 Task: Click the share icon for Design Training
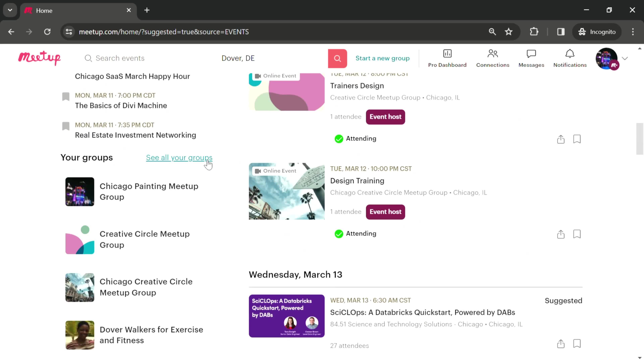[561, 234]
